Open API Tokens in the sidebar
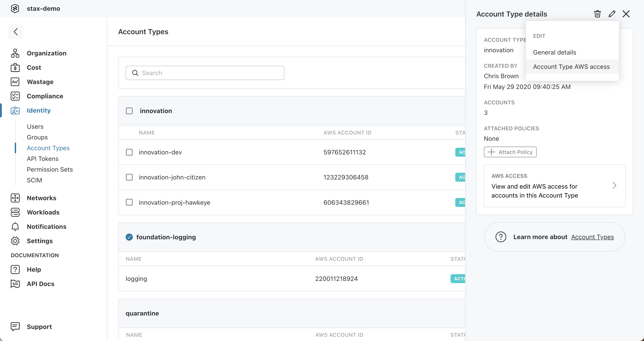The image size is (644, 341). [43, 159]
